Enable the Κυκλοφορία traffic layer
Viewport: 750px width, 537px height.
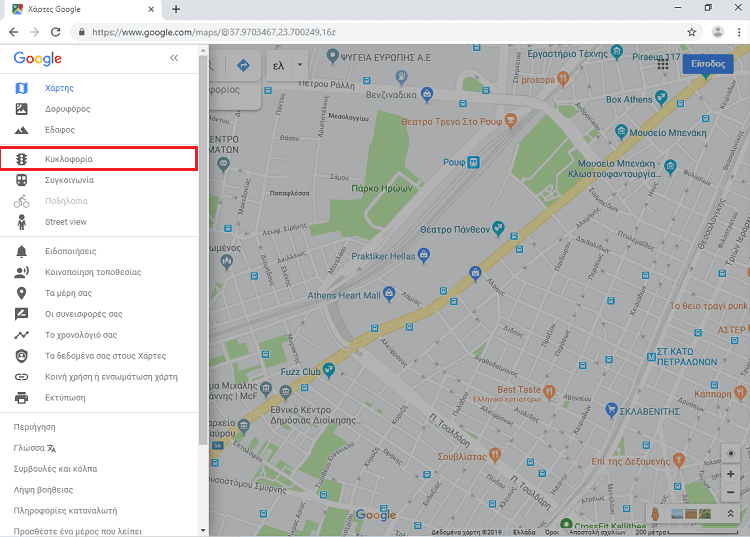click(99, 159)
